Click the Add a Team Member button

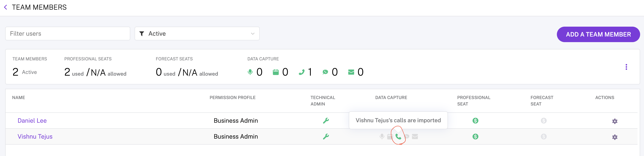click(598, 34)
